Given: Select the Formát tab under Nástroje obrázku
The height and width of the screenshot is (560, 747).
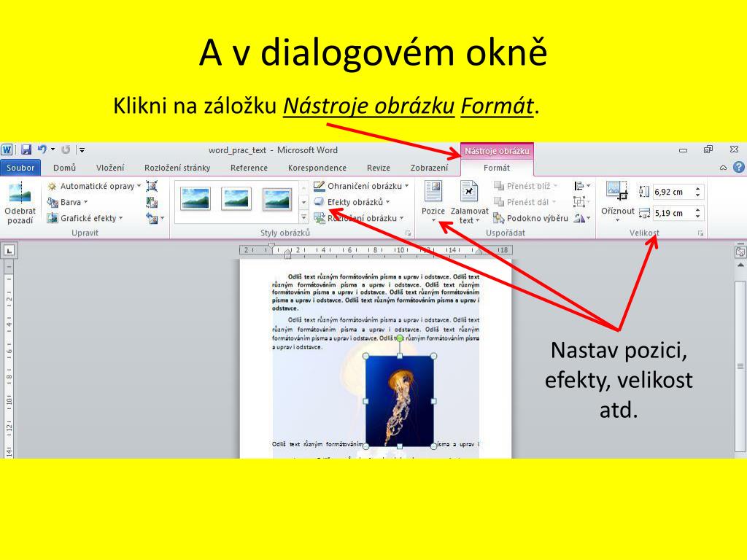Looking at the screenshot, I should click(496, 168).
